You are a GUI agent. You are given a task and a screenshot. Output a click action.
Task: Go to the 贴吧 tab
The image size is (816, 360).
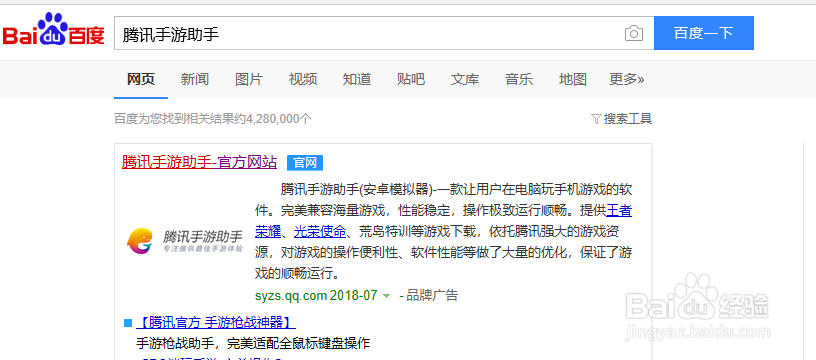[411, 79]
